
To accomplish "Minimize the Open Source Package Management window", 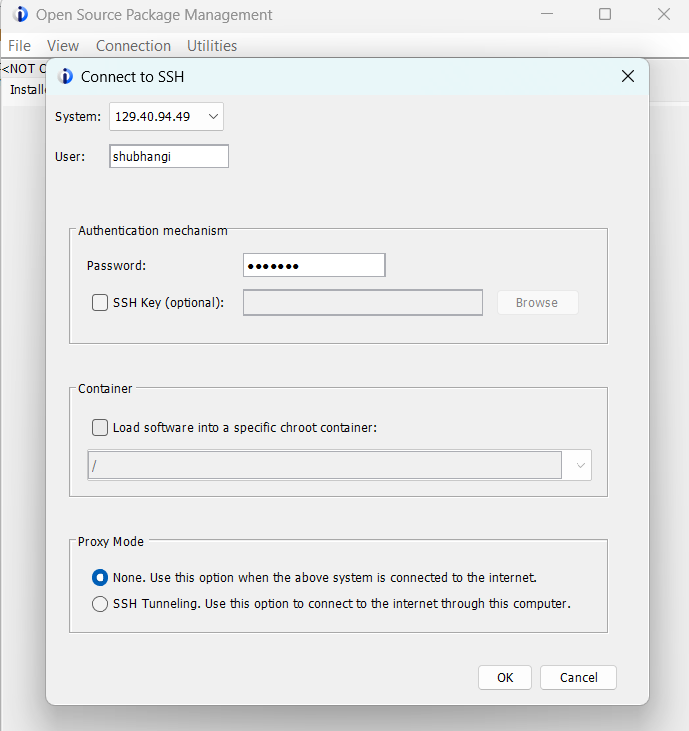I will click(x=547, y=15).
